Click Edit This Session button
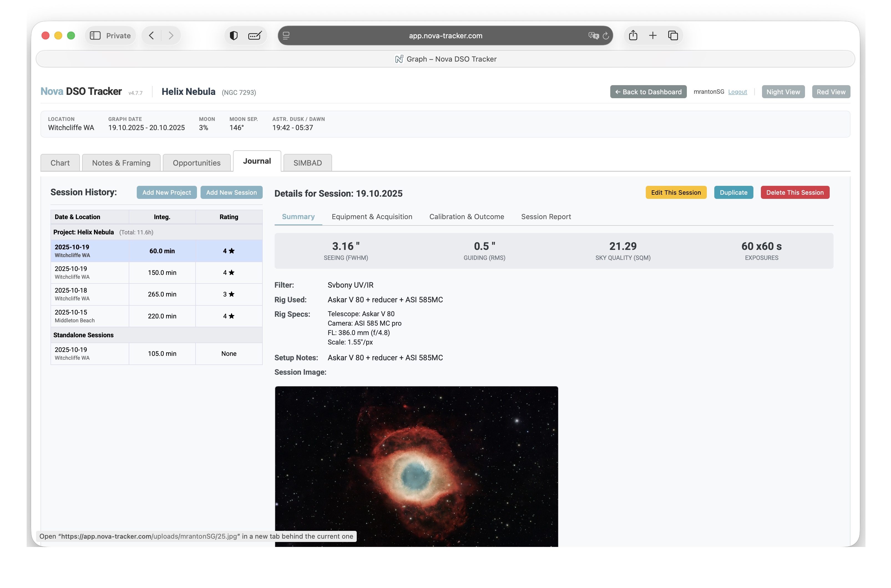Viewport: 891px width, 588px height. [676, 192]
